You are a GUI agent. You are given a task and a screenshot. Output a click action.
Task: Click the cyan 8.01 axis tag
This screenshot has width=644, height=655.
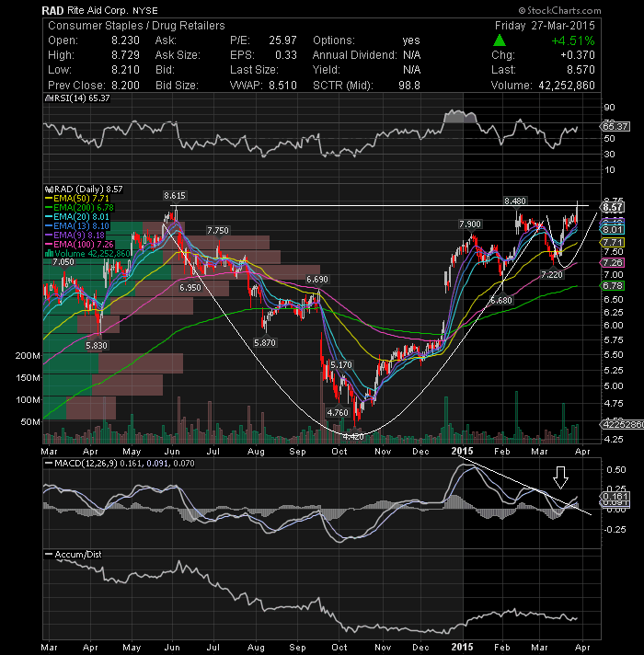tap(612, 230)
